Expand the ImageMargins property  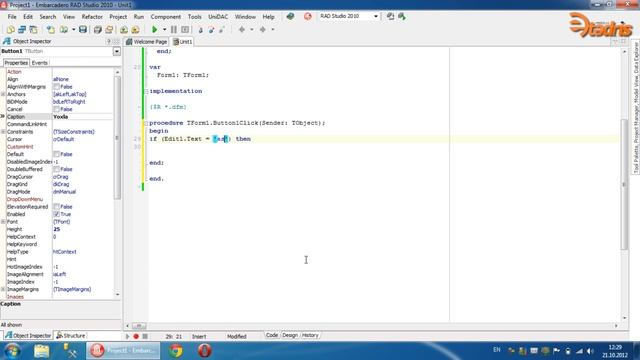pyautogui.click(x=3, y=289)
